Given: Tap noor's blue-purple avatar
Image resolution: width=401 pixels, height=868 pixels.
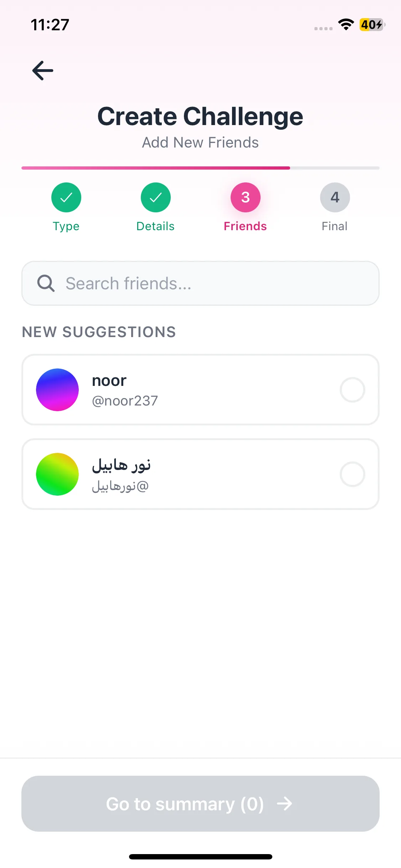Looking at the screenshot, I should click(57, 390).
